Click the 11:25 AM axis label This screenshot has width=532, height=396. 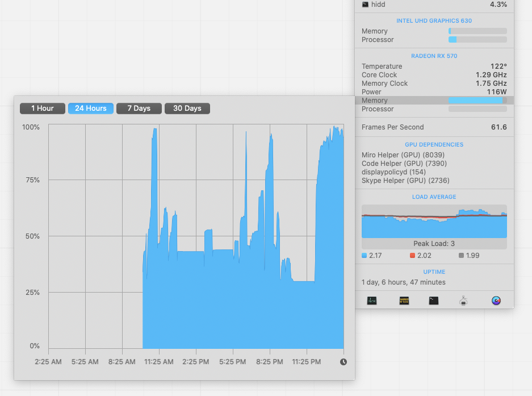coord(159,362)
